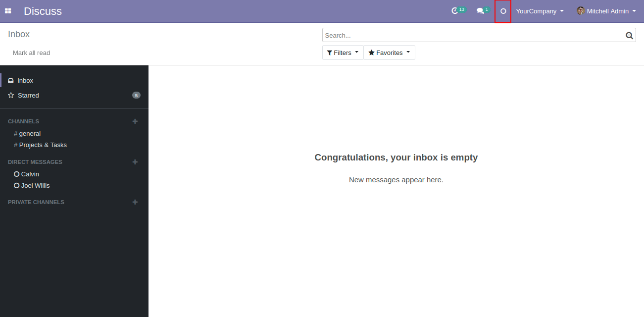
Task: Click the 'New messages appear here.' text
Action: click(x=396, y=180)
